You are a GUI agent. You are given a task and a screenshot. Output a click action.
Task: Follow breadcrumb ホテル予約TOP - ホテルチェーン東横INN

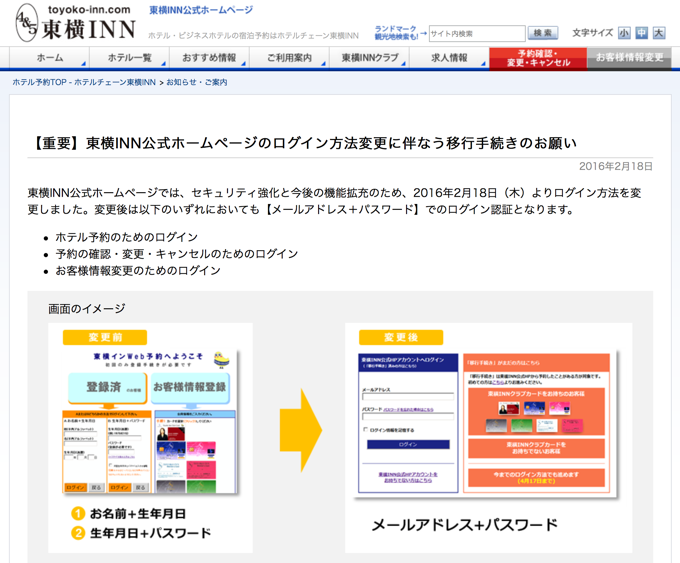point(84,82)
